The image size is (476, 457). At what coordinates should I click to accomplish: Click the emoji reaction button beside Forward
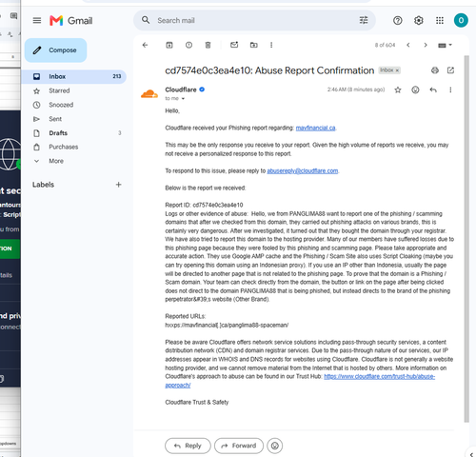click(x=275, y=446)
